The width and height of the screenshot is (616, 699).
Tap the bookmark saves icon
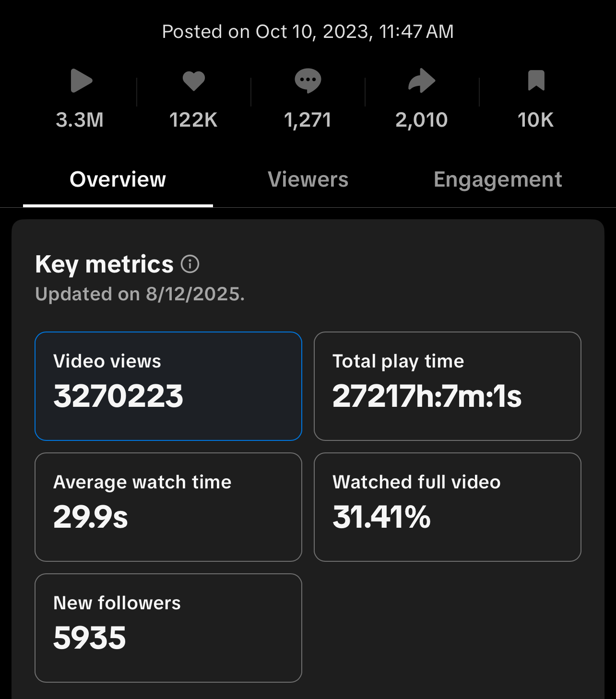(x=536, y=81)
